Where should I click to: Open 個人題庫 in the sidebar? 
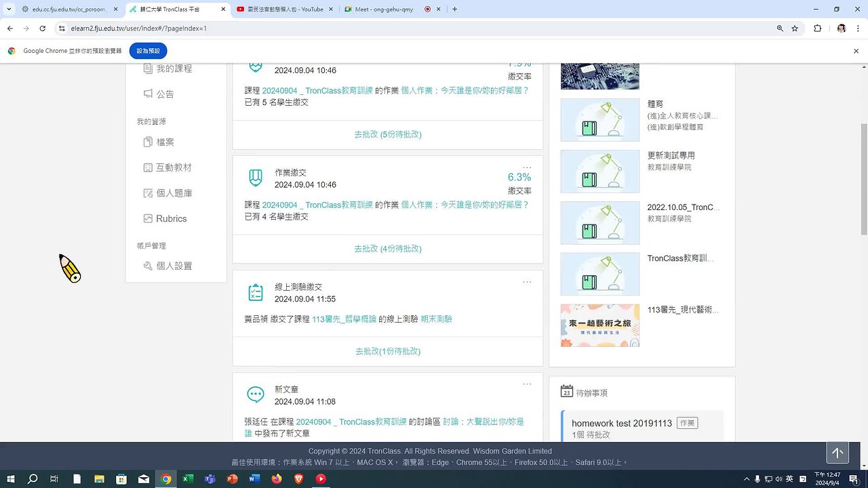tap(167, 193)
